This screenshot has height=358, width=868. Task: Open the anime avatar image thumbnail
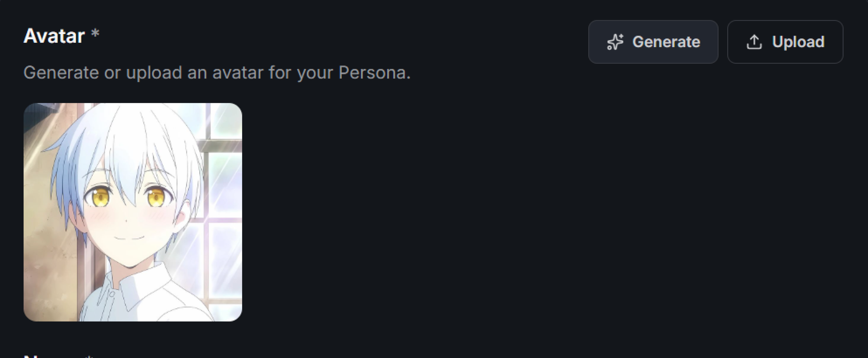[133, 212]
